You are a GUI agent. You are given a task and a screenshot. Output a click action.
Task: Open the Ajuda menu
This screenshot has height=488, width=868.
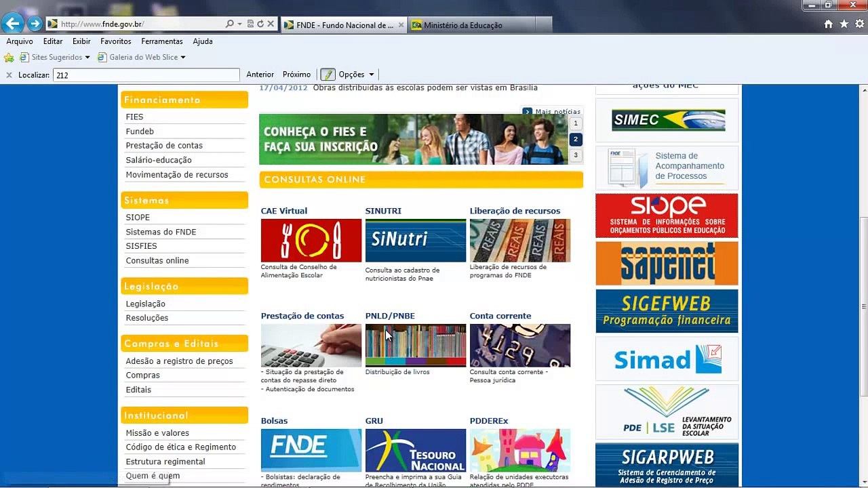[x=203, y=41]
